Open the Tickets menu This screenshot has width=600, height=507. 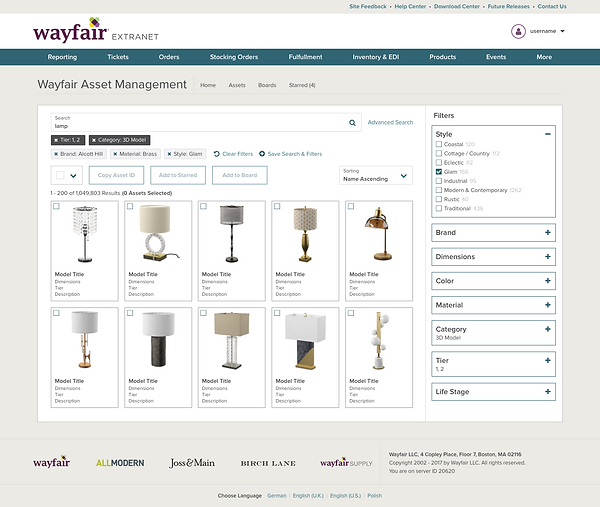click(x=118, y=57)
